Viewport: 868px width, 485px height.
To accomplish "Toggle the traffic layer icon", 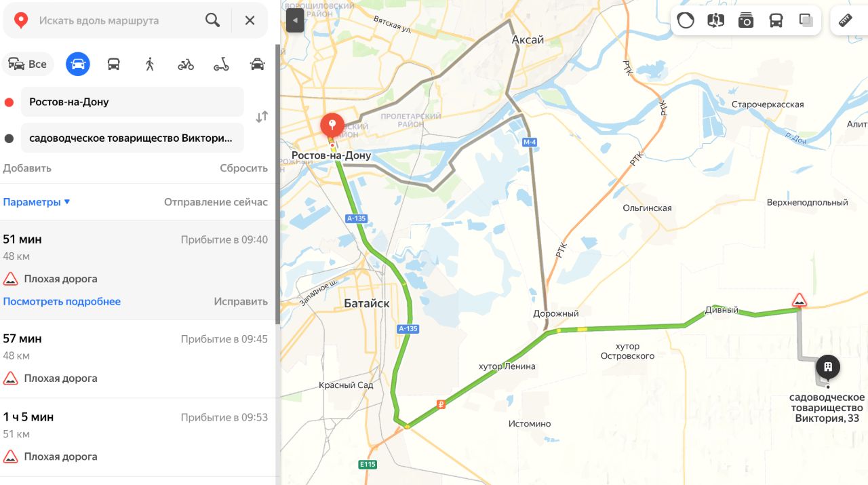I will pos(686,20).
